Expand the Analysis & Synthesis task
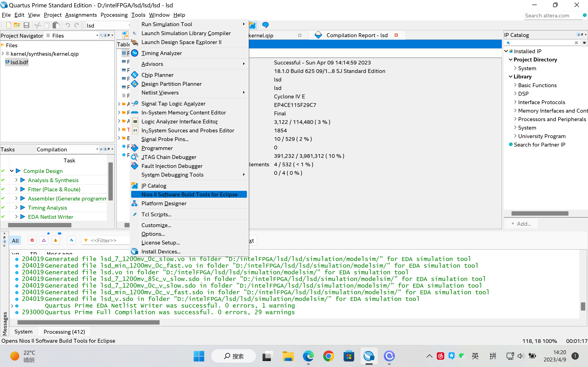The width and height of the screenshot is (588, 367). 16,180
